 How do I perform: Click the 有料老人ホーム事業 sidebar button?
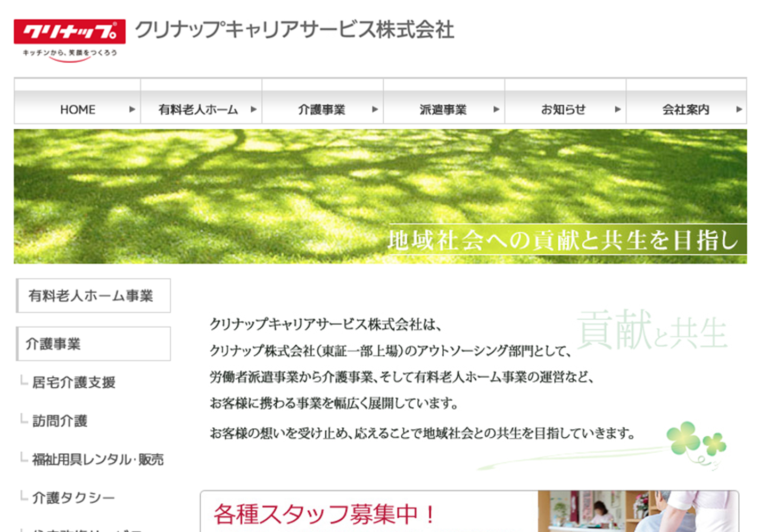point(93,296)
